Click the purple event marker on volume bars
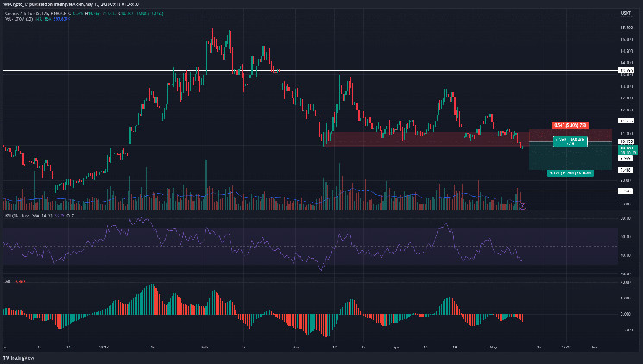 click(522, 205)
